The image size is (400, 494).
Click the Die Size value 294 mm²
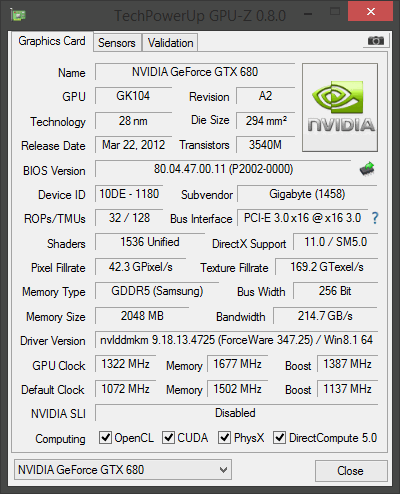tap(266, 121)
